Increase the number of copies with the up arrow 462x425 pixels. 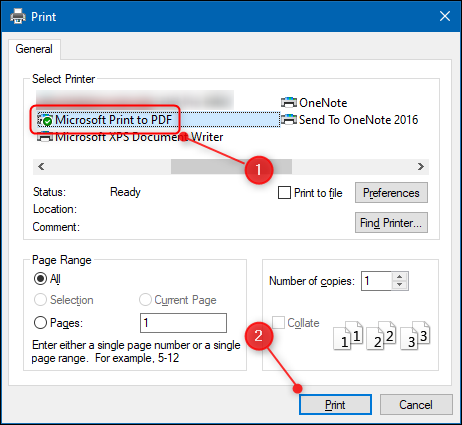(399, 277)
